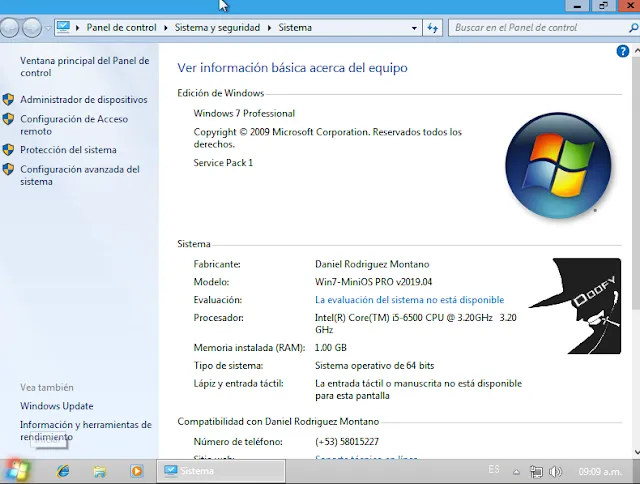This screenshot has height=484, width=640.
Task: Click the search magnifier icon
Action: (633, 28)
